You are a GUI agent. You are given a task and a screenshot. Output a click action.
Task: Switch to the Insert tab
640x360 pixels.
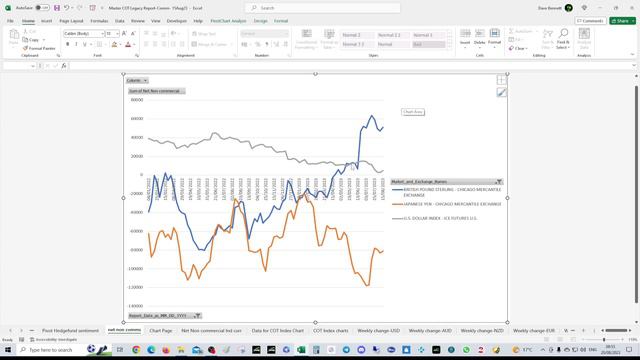pyautogui.click(x=47, y=21)
